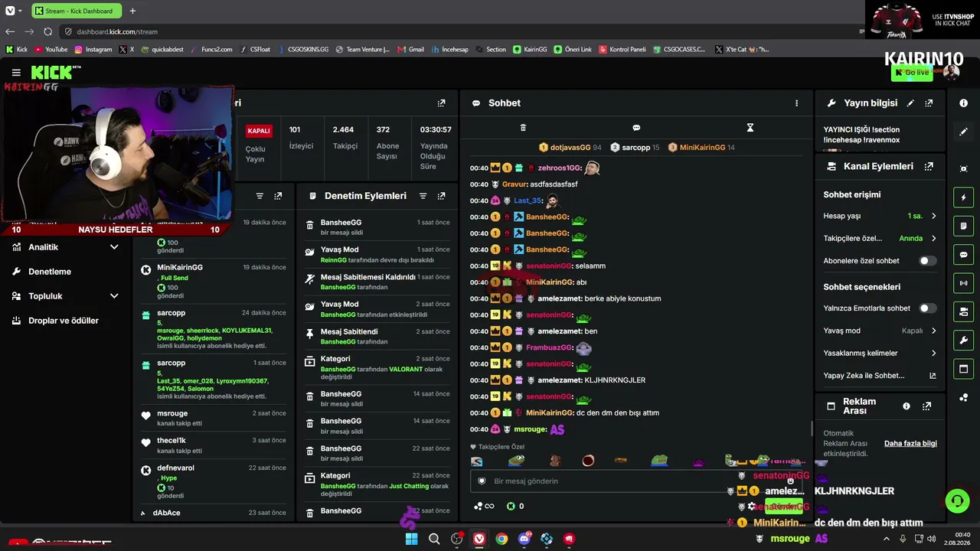Open the emoji picker in message box
The width and height of the screenshot is (980, 551).
pos(791,481)
